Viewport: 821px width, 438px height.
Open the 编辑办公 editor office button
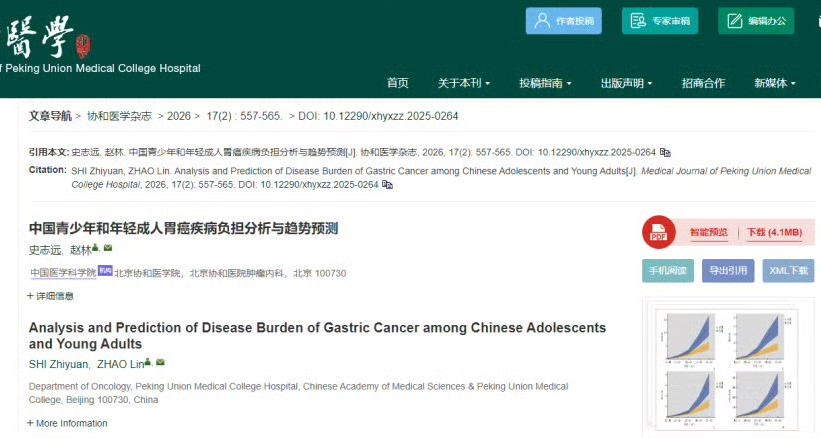coord(756,21)
